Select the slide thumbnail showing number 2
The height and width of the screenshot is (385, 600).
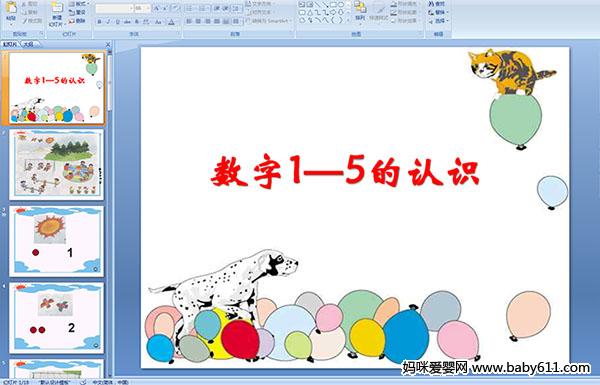click(57, 318)
